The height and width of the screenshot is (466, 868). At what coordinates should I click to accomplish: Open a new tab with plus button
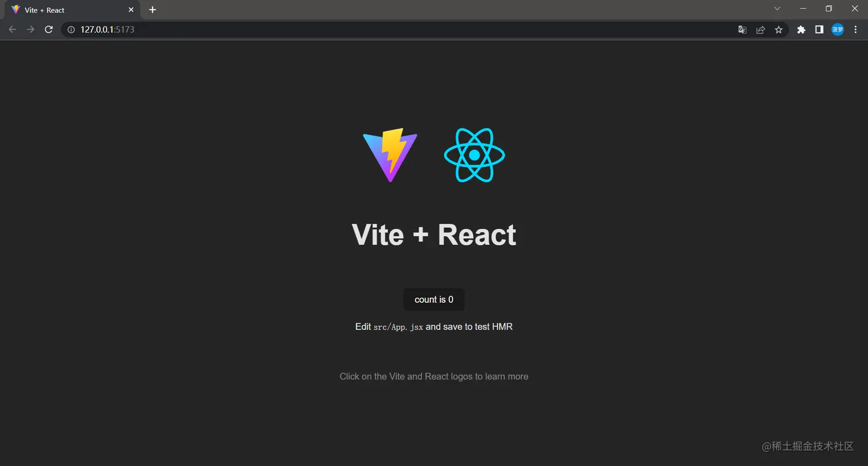[x=152, y=10]
